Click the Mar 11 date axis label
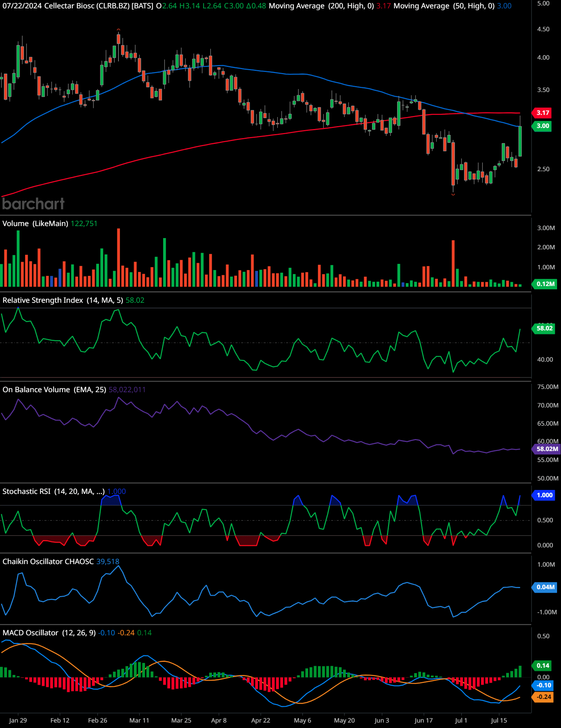561x728 pixels. pos(139,720)
